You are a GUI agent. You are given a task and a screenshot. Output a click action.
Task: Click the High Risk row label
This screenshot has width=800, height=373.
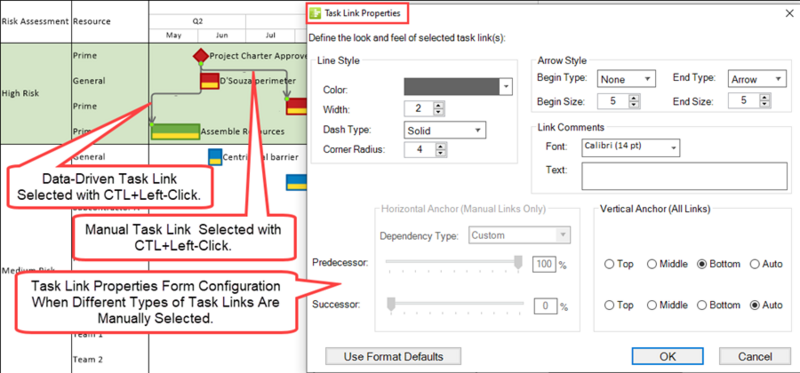point(20,93)
